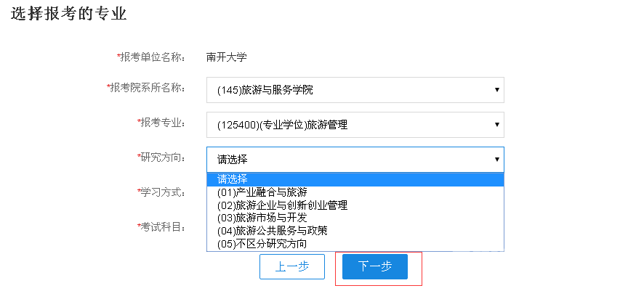Image resolution: width=644 pixels, height=291 pixels.
Task: Choose (01)产业融合与旅游 research direction
Action: click(262, 192)
